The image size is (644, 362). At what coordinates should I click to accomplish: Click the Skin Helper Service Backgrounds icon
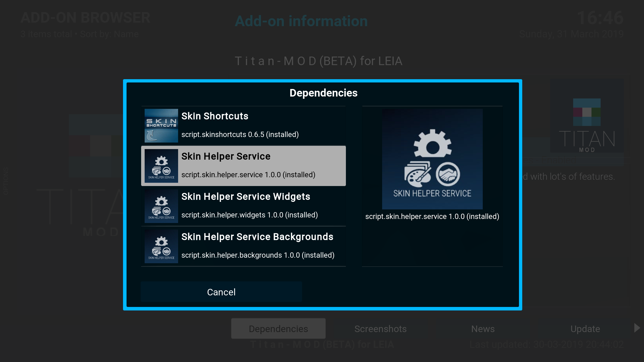click(161, 246)
